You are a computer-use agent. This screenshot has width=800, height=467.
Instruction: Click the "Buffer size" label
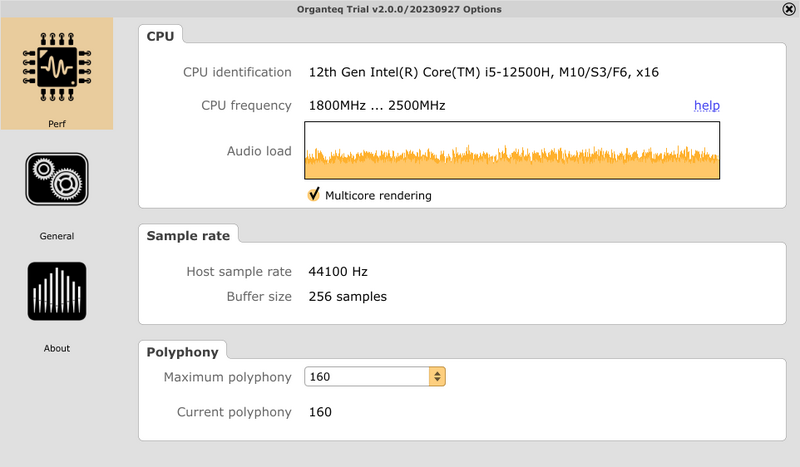coord(259,297)
